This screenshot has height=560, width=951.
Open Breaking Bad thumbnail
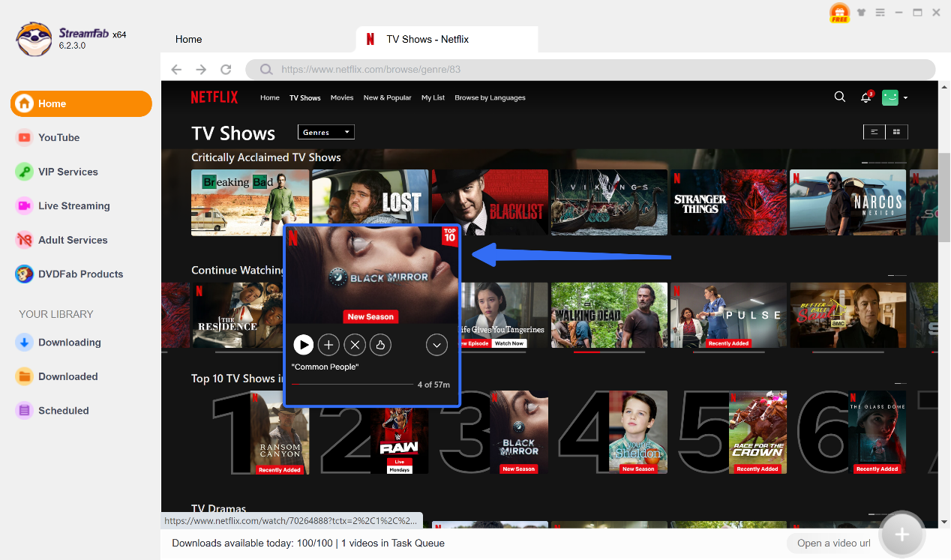(x=250, y=202)
